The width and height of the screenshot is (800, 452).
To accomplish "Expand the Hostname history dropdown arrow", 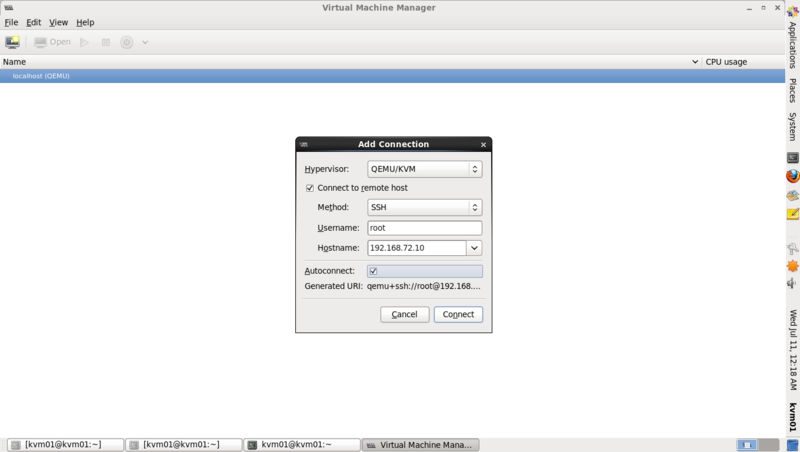I will pyautogui.click(x=474, y=248).
